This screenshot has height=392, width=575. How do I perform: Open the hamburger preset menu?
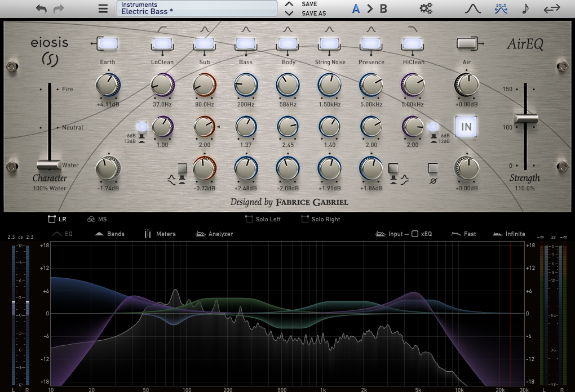point(103,8)
